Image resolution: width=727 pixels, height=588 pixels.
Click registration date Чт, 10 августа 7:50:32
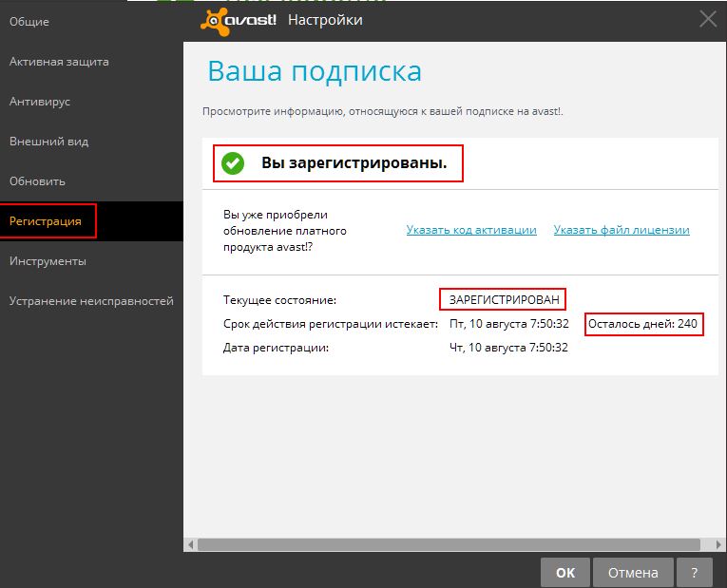[508, 348]
